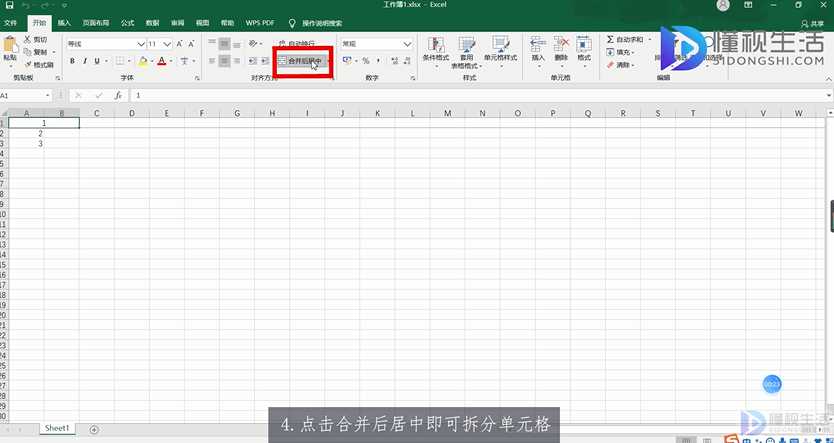Expand the number format dropdown (常规)
This screenshot has height=443, width=834.
point(407,44)
